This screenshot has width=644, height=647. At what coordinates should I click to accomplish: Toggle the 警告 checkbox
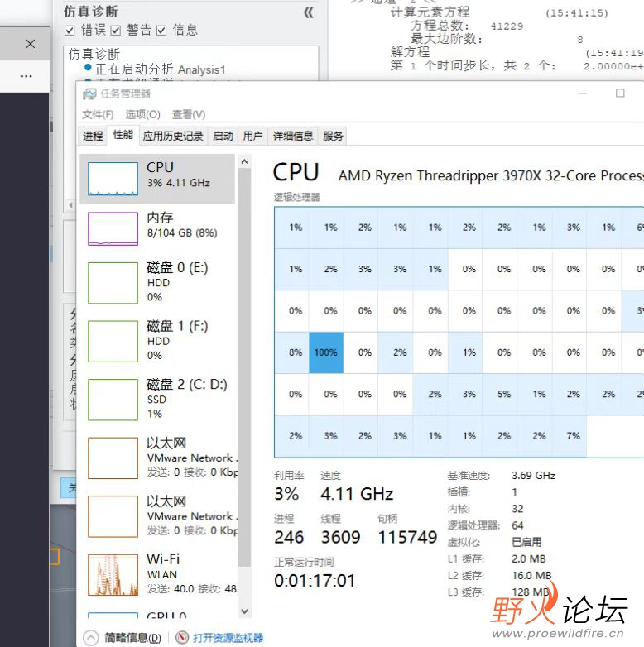click(x=116, y=31)
